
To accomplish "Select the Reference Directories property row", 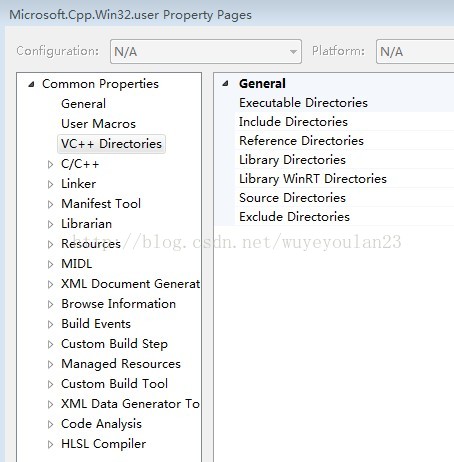I will 344,141.
